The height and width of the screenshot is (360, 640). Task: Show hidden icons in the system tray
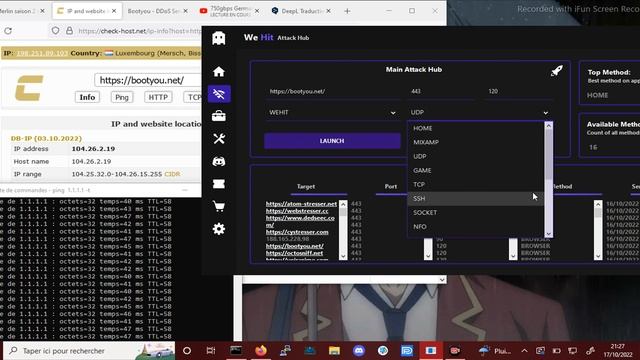pyautogui.click(x=524, y=351)
